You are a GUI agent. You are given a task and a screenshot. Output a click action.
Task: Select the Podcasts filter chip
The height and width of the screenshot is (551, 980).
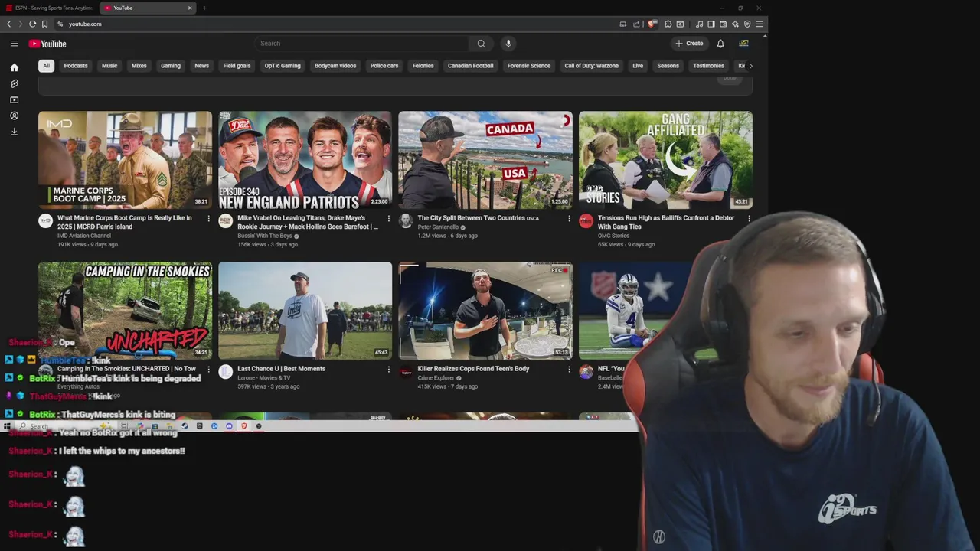pyautogui.click(x=76, y=66)
